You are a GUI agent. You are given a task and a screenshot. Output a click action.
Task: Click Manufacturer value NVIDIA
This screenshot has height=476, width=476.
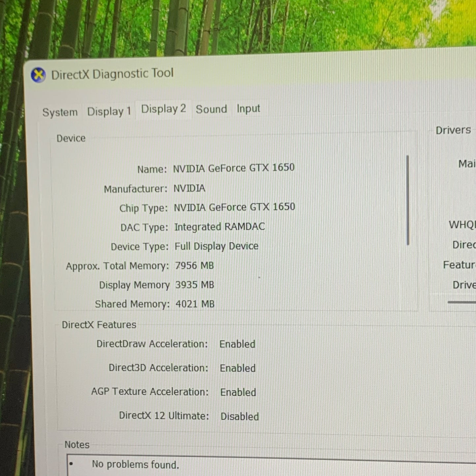point(189,188)
